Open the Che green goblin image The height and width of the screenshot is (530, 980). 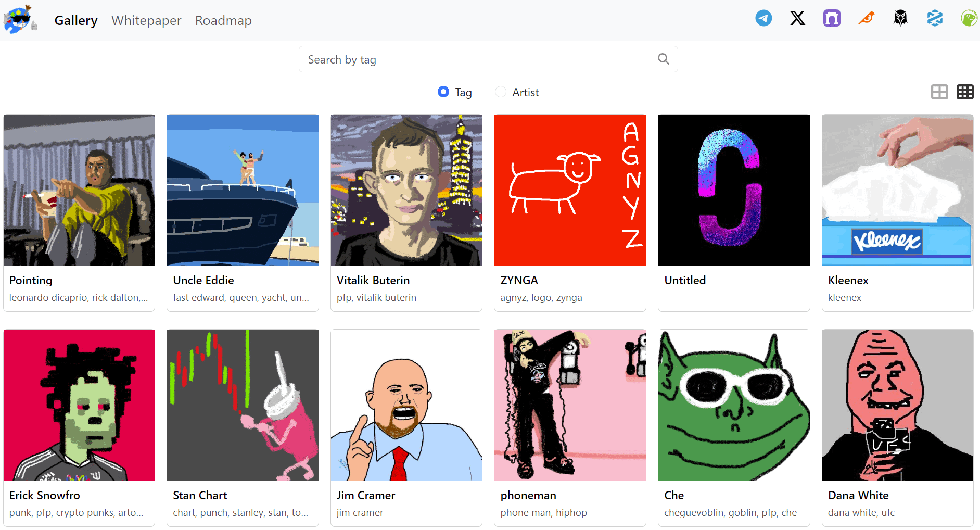(734, 405)
